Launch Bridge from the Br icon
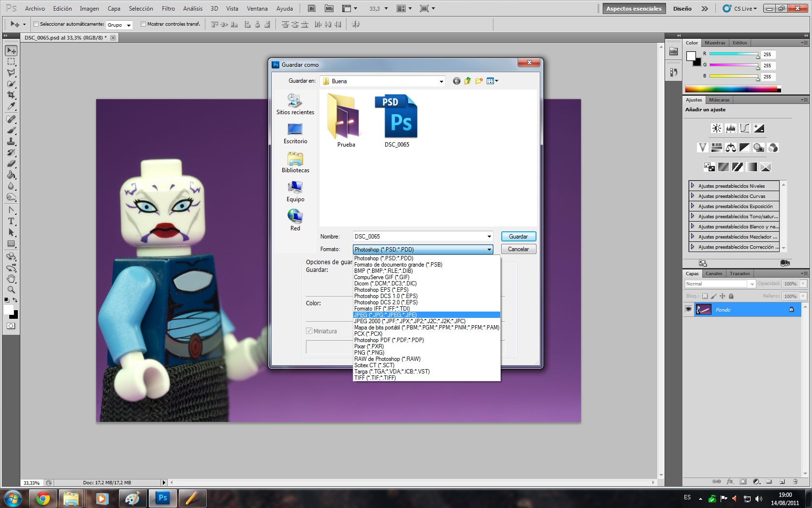 tap(312, 9)
